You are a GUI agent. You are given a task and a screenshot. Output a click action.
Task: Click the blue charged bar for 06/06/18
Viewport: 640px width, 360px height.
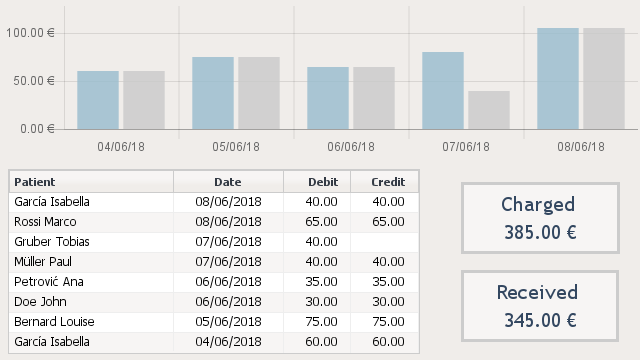pos(328,98)
